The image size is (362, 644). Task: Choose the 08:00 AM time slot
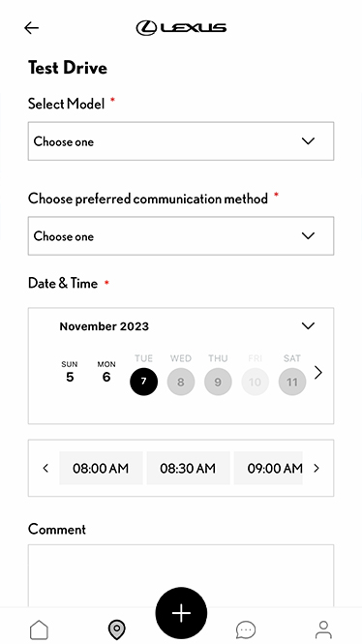pyautogui.click(x=101, y=468)
